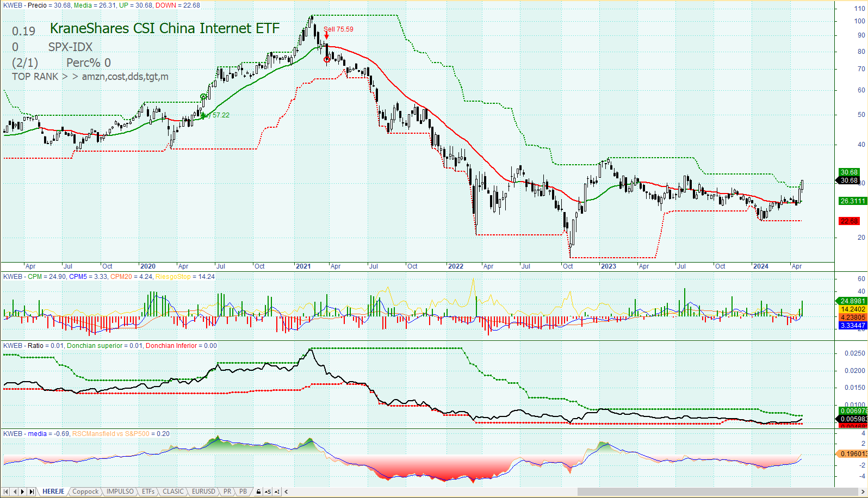Click the scroll left arrow of the horizontal scrollbar

(x=286, y=491)
